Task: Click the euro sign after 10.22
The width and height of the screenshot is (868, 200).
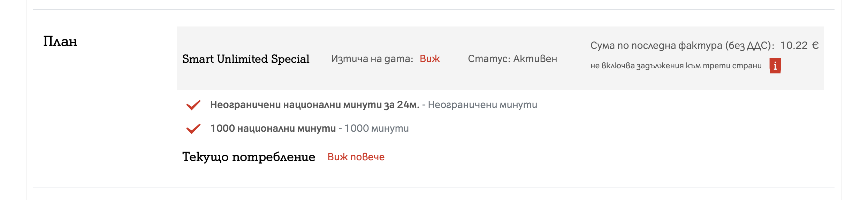Action: (815, 45)
